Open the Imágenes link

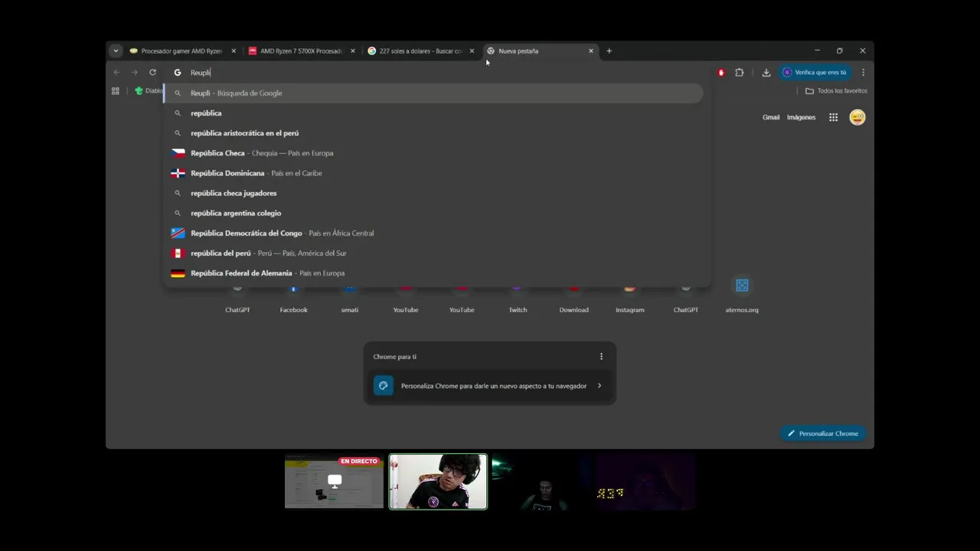[x=801, y=117]
